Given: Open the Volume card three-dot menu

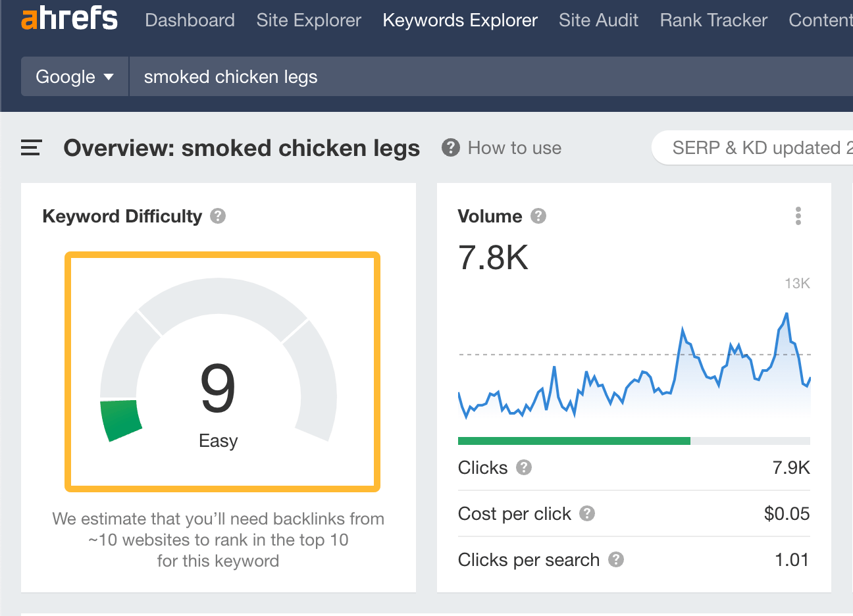Looking at the screenshot, I should (x=798, y=215).
